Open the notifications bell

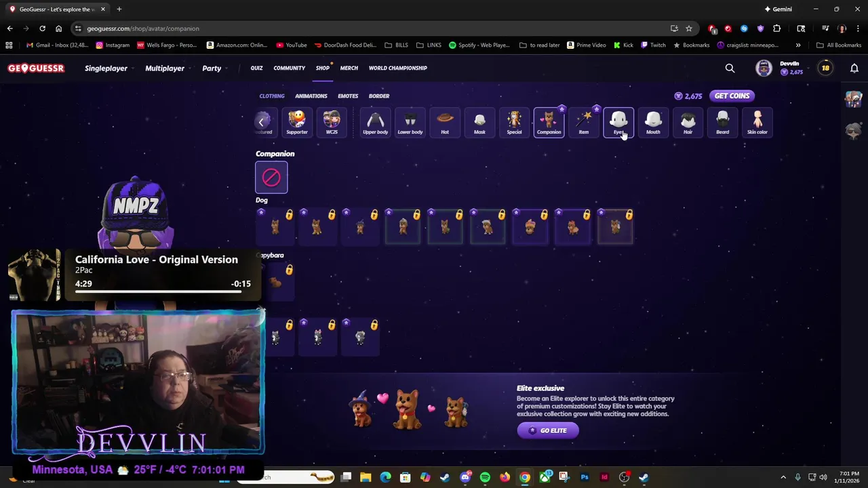click(x=854, y=68)
